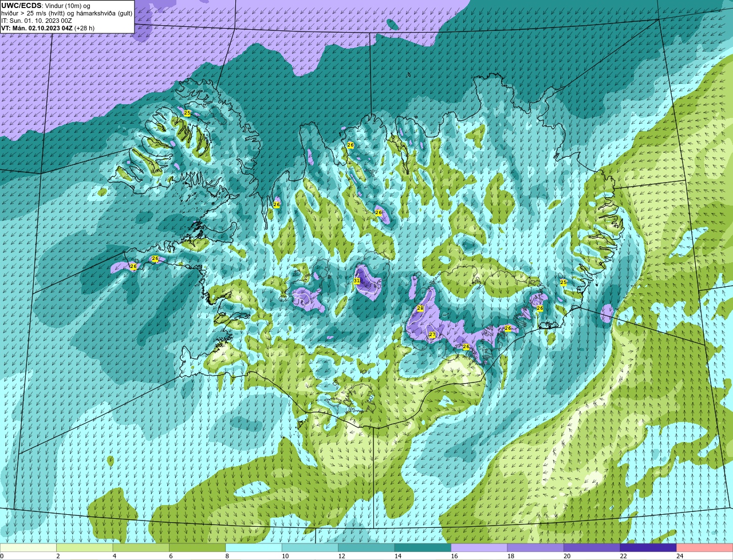This screenshot has width=733, height=560.
Task: Click legend tick label 10
Action: (285, 556)
